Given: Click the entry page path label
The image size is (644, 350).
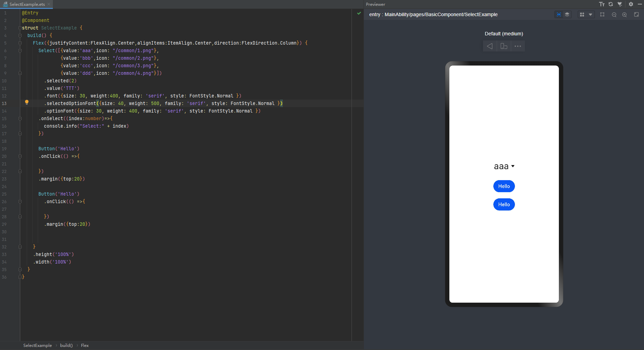Looking at the screenshot, I should point(433,14).
